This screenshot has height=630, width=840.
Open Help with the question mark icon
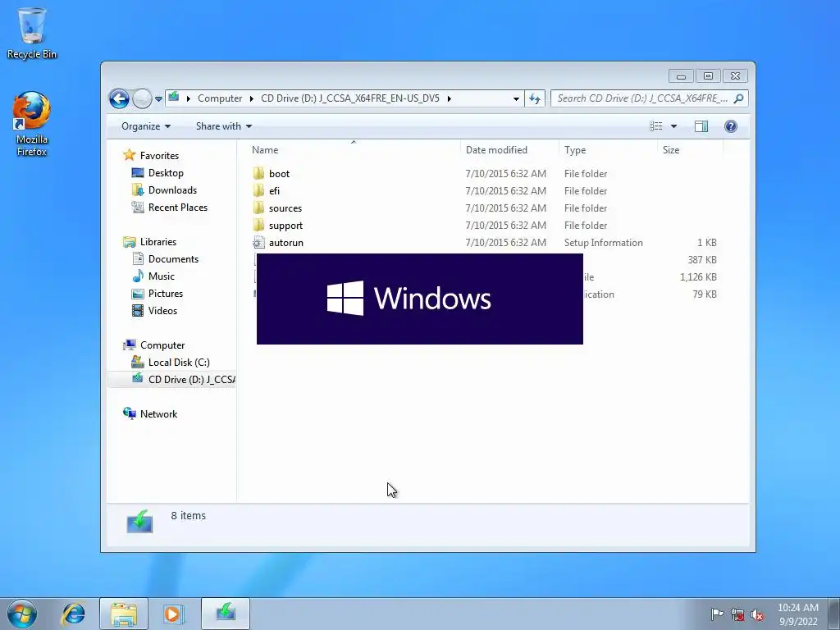(730, 126)
